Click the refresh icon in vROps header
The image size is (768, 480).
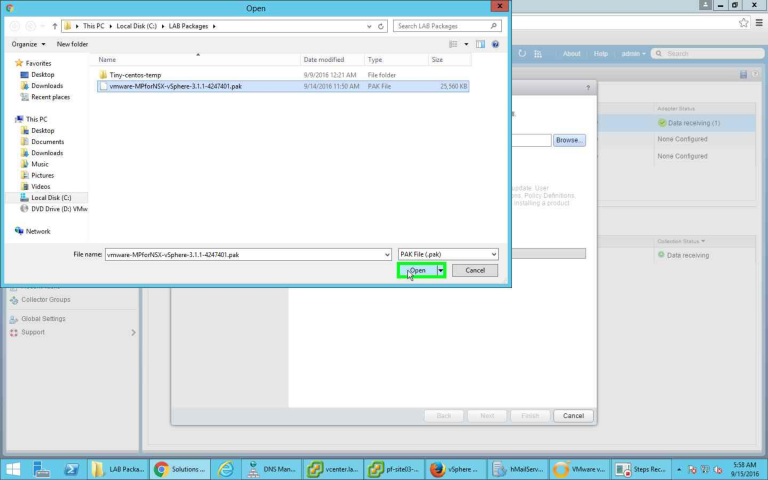tap(522, 53)
